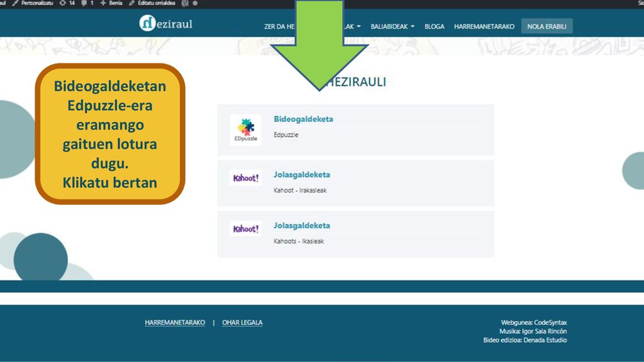Screen dimensions: 644x362
Task: Open the Bideogaldeketa link
Action: coord(303,119)
